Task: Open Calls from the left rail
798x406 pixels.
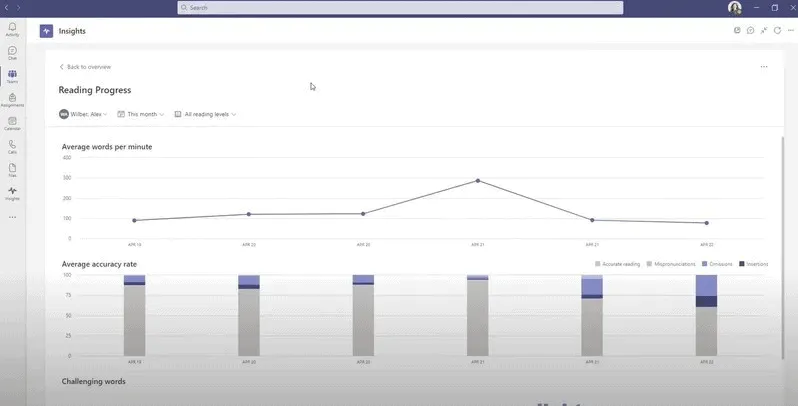Action: (12, 146)
